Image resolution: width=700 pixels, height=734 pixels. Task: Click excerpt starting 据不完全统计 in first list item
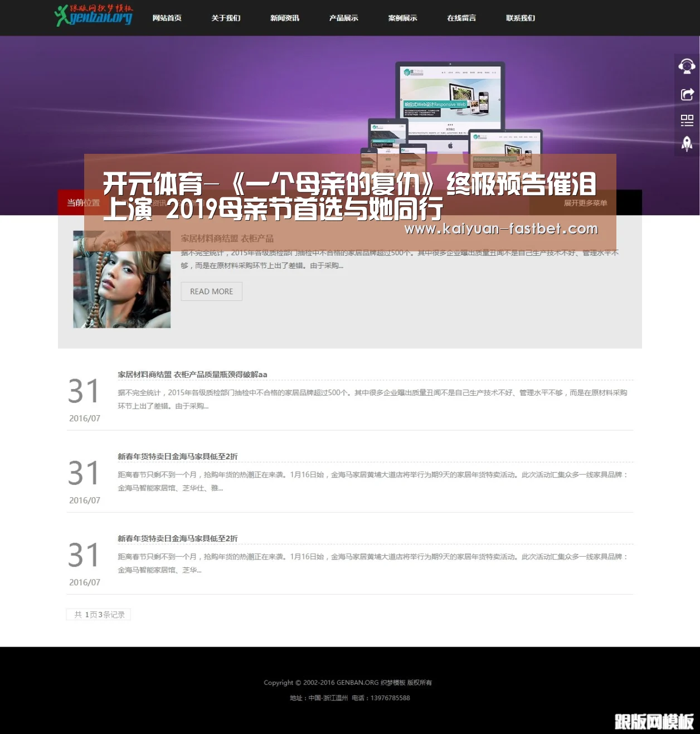[x=372, y=399]
